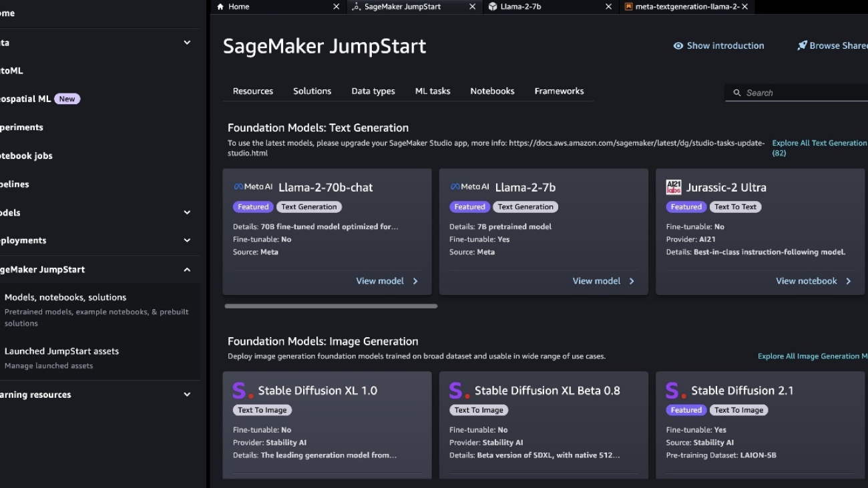Click the New badge beside Geospatial ML
This screenshot has width=868, height=488.
67,99
